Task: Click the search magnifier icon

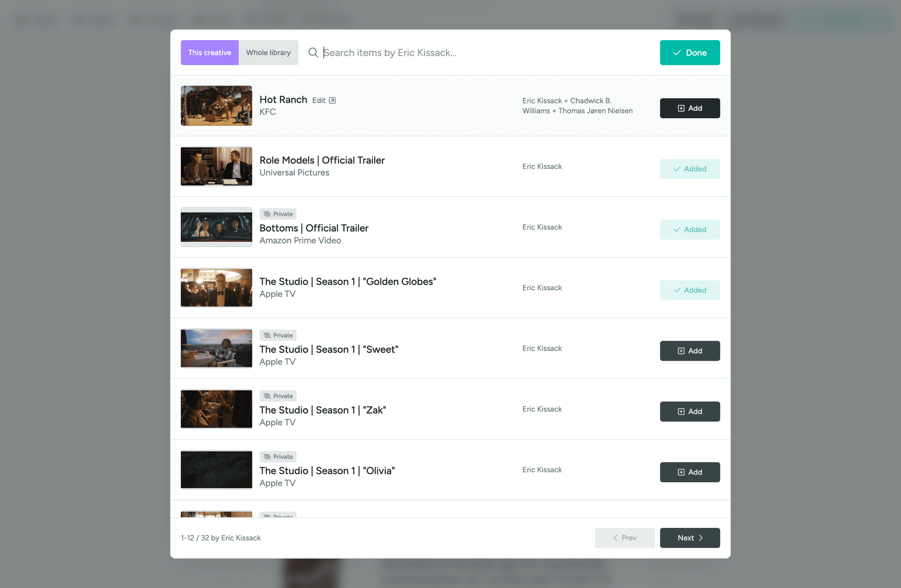Action: (313, 53)
